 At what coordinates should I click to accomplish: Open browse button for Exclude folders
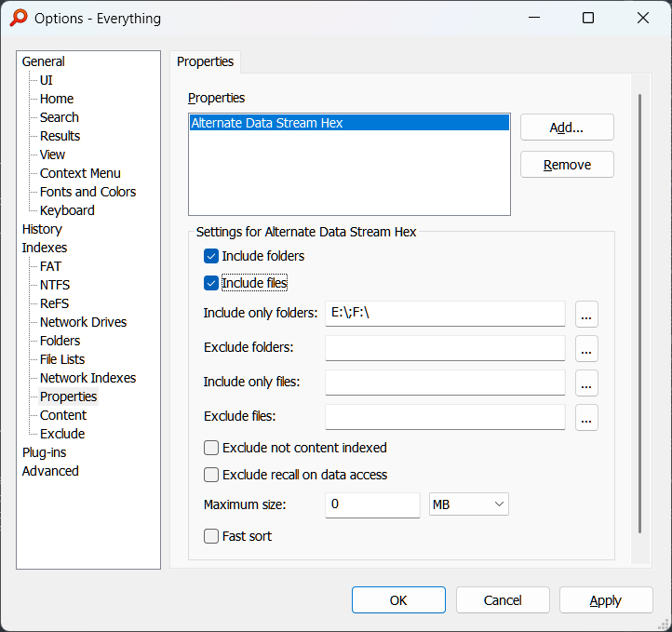pyautogui.click(x=586, y=348)
